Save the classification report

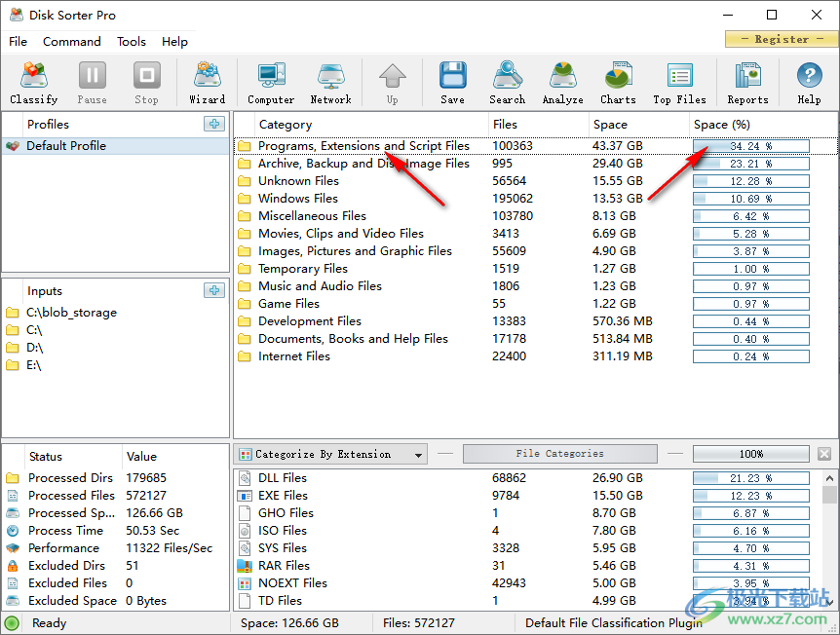coord(453,82)
